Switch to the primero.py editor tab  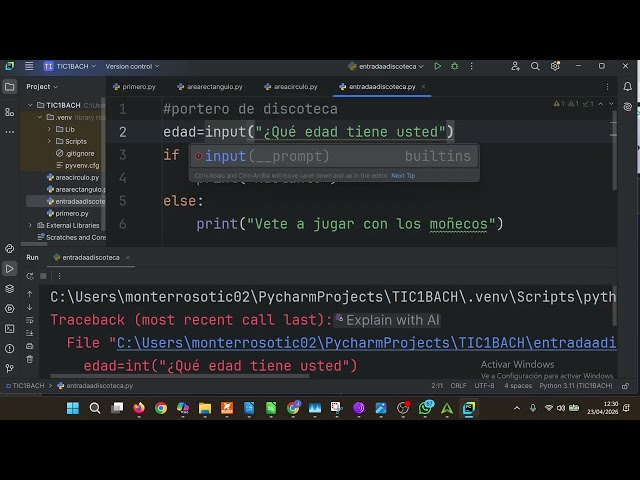[x=134, y=87]
